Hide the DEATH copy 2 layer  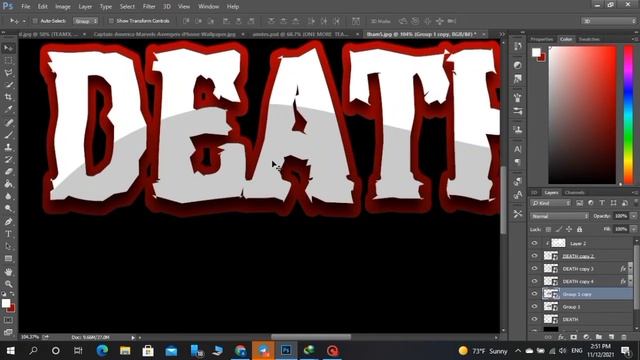pyautogui.click(x=534, y=256)
